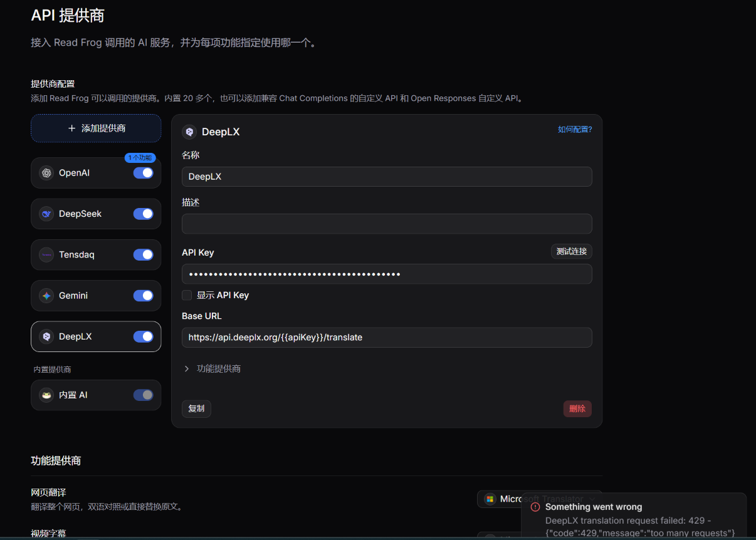The width and height of the screenshot is (756, 540).
Task: Click the 名称 input field containing DeepLX
Action: [x=387, y=177]
